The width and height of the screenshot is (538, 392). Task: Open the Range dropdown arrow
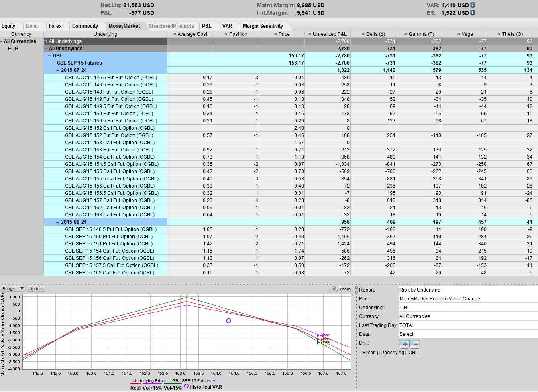22,289
